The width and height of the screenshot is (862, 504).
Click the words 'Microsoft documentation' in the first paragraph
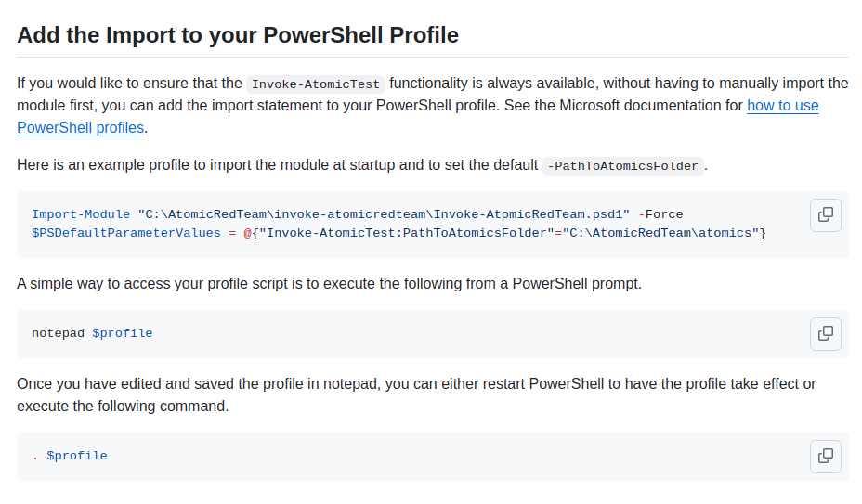pos(638,106)
